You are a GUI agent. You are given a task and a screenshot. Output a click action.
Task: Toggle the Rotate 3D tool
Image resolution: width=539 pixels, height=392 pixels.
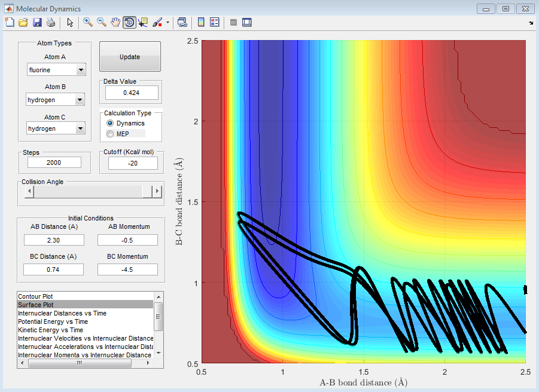tap(129, 23)
